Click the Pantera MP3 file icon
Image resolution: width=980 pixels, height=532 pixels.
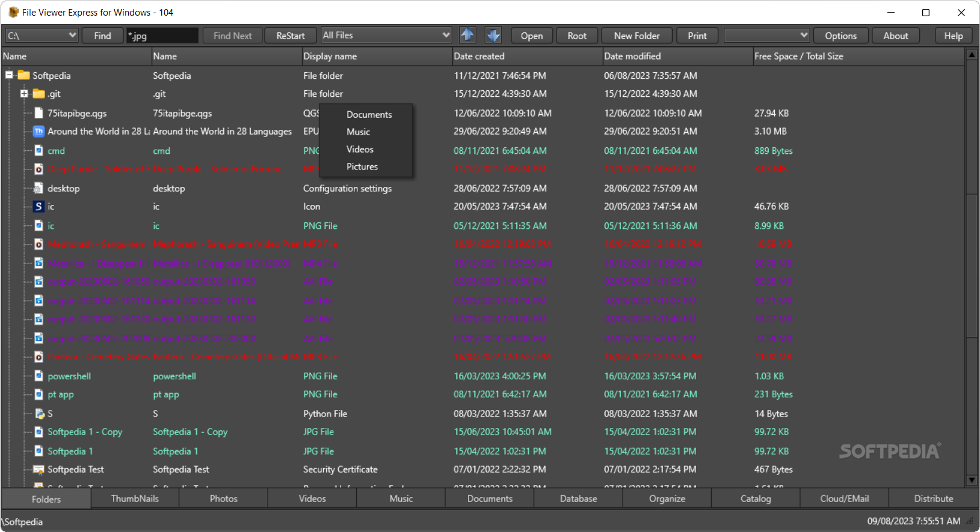coord(39,357)
